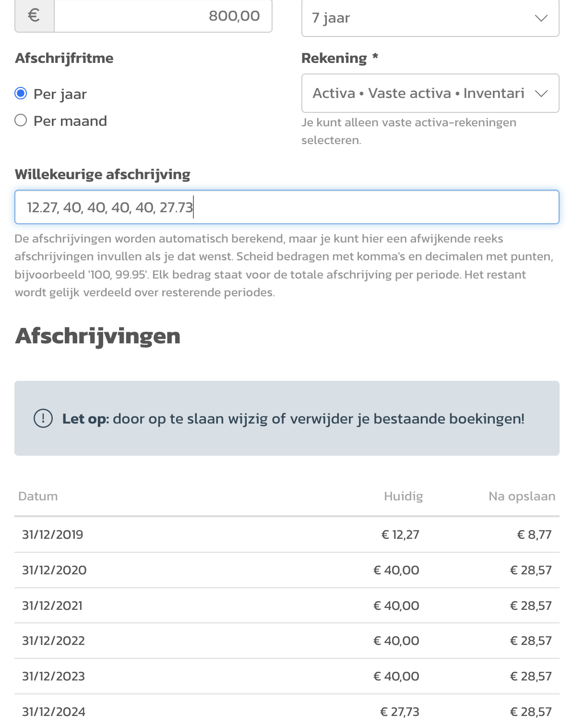This screenshot has width=573, height=728.
Task: Click the € 27,73 value for 31/12/2024
Action: point(400,712)
